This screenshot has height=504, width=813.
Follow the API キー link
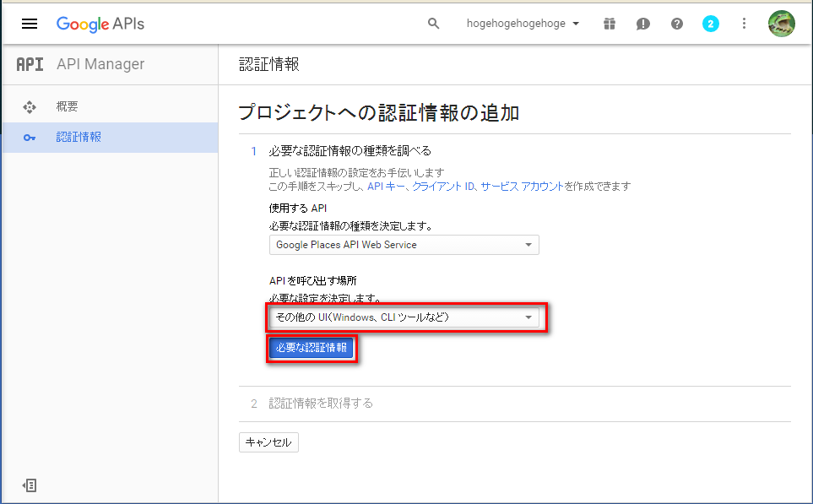coord(387,186)
